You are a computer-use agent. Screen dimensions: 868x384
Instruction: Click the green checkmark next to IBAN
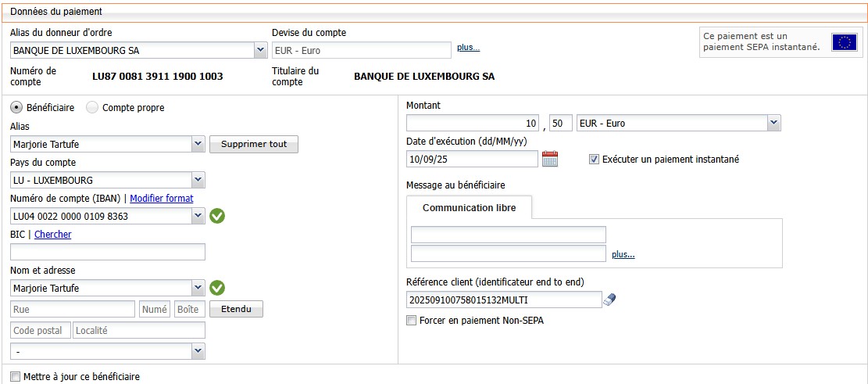(x=217, y=216)
